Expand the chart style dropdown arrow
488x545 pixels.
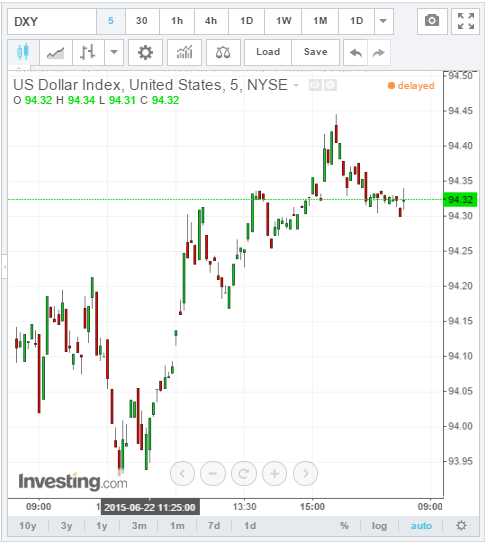pyautogui.click(x=114, y=52)
